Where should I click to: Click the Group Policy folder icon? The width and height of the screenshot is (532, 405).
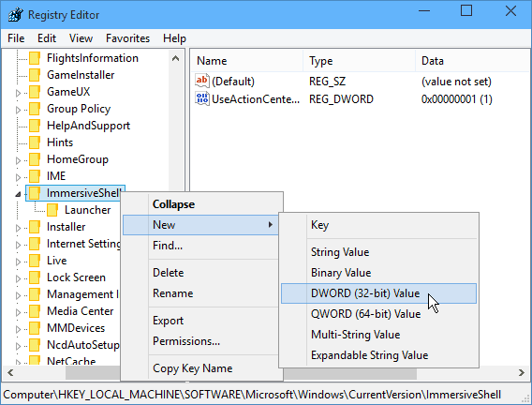coord(35,109)
